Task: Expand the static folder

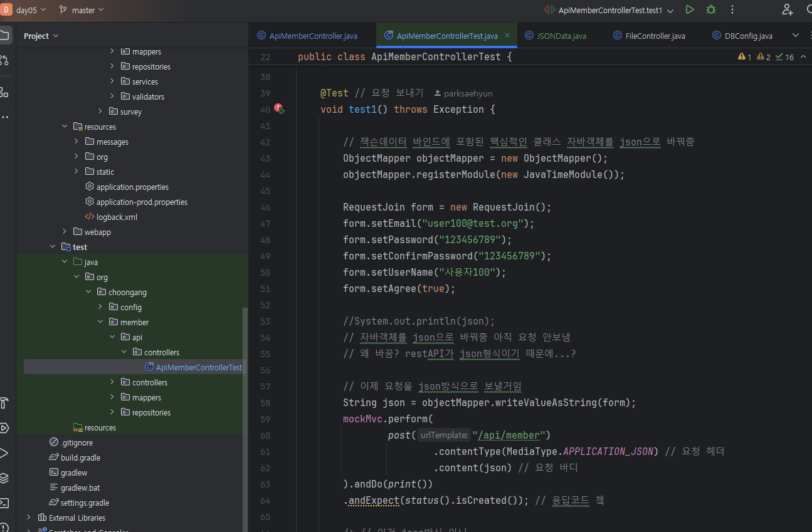Action: tap(76, 172)
